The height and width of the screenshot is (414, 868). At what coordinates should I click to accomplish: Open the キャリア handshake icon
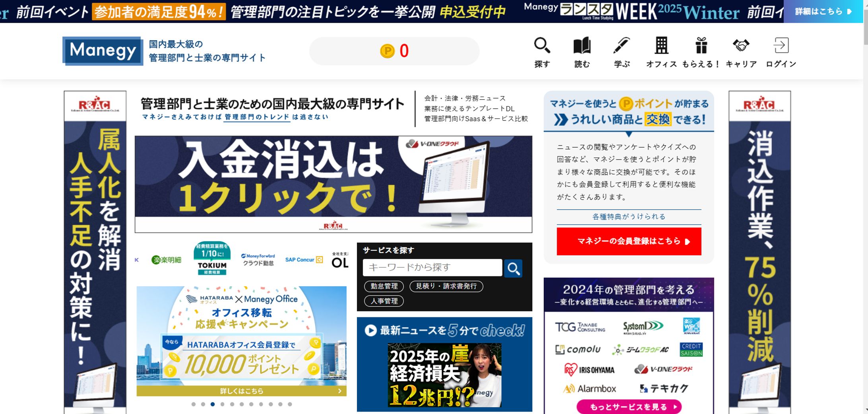(x=741, y=46)
